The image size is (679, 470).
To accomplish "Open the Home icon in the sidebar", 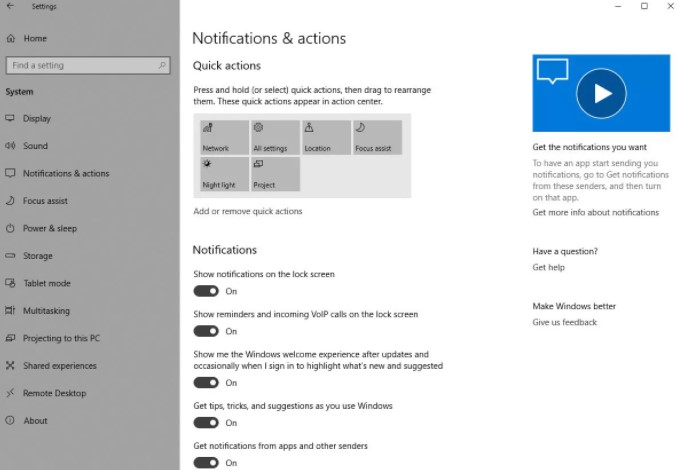I will [11, 39].
